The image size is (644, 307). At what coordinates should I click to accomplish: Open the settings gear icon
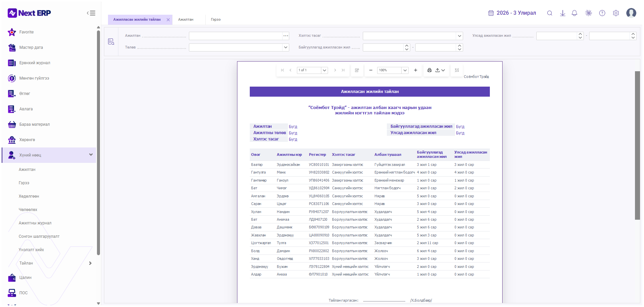pos(616,13)
